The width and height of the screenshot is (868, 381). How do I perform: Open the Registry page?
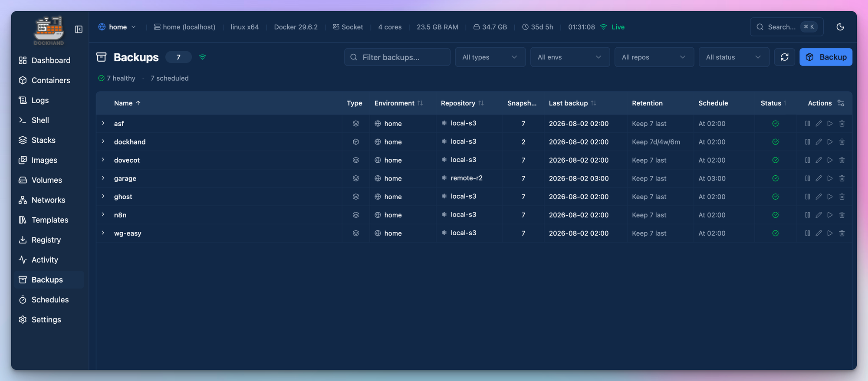[49, 240]
